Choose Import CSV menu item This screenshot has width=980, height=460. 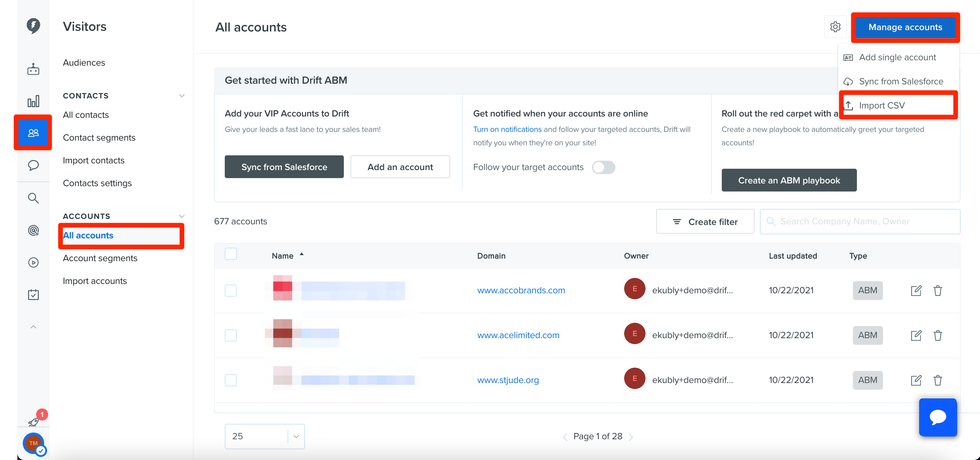pyautogui.click(x=898, y=105)
